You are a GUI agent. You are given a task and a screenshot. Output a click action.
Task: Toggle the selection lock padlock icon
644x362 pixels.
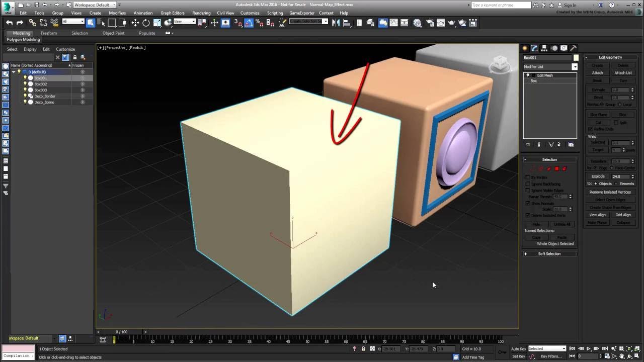point(363,348)
